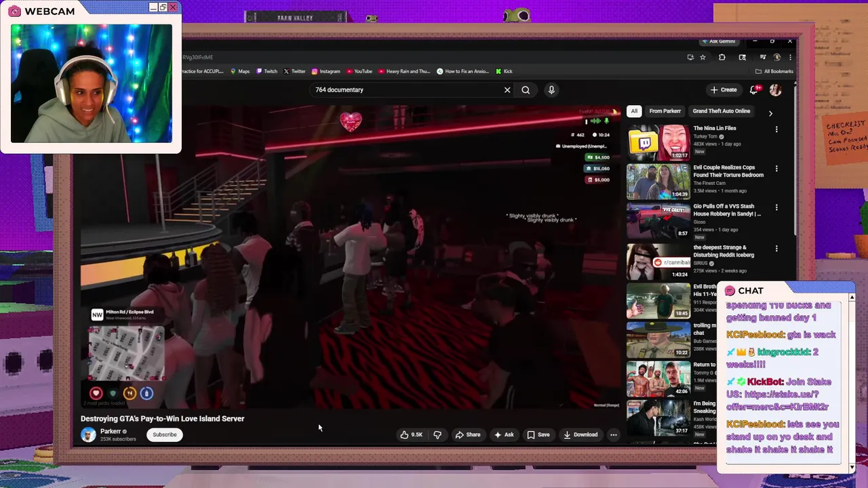Viewport: 868px width, 488px height.
Task: Open Gio Pulls Off VVS Stash thumbnail
Action: (x=658, y=220)
